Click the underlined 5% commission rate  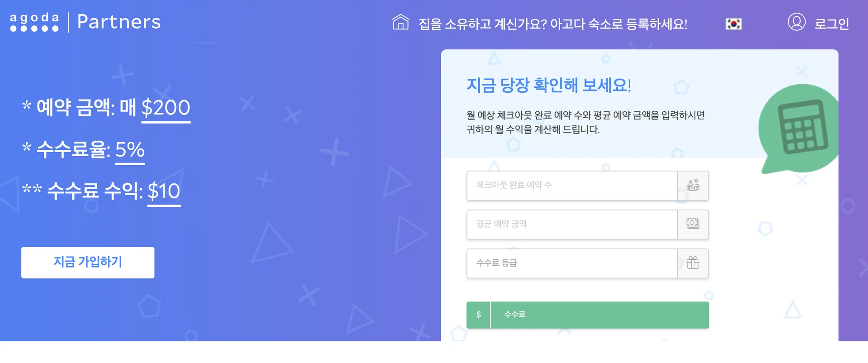(x=130, y=150)
